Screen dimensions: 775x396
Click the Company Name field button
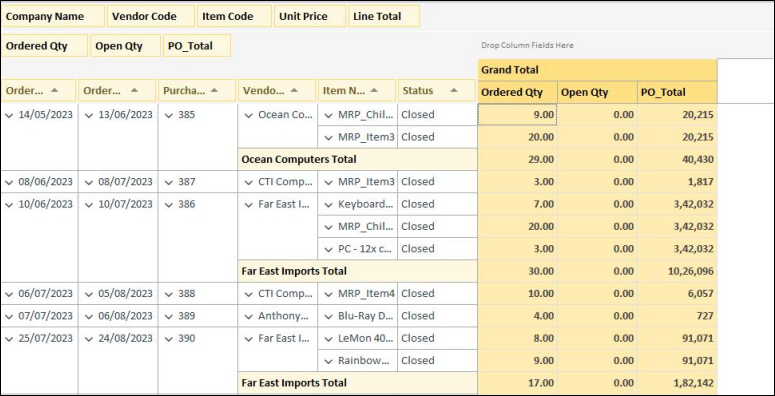[53, 16]
